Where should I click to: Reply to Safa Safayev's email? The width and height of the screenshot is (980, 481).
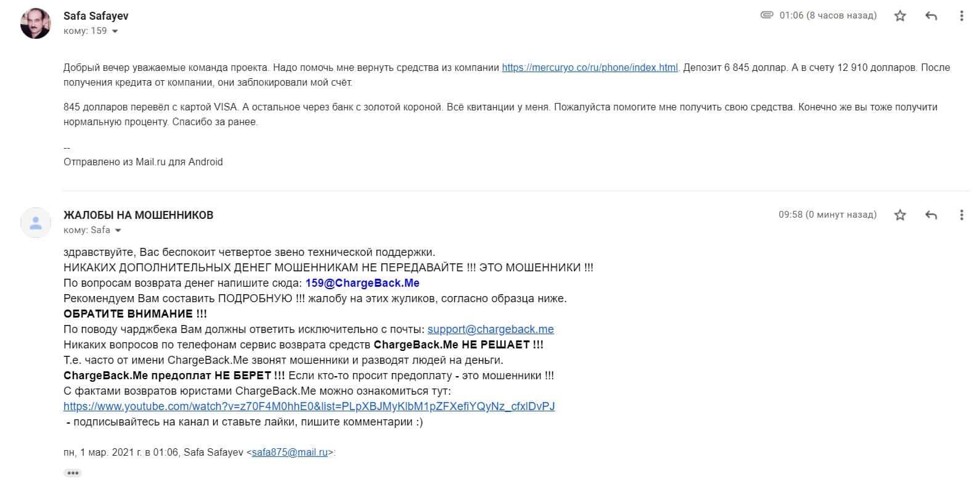point(931,16)
